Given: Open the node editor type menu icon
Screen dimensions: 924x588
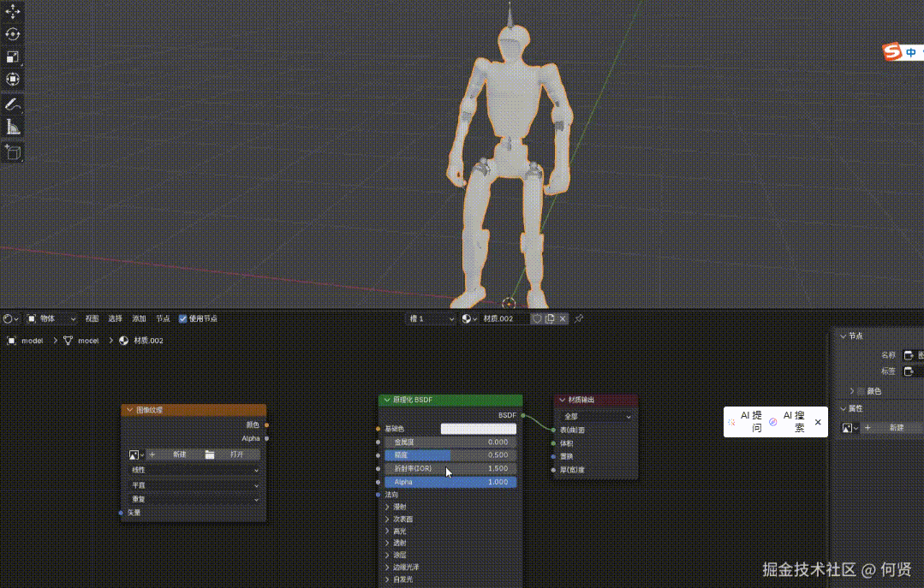Looking at the screenshot, I should pos(10,318).
